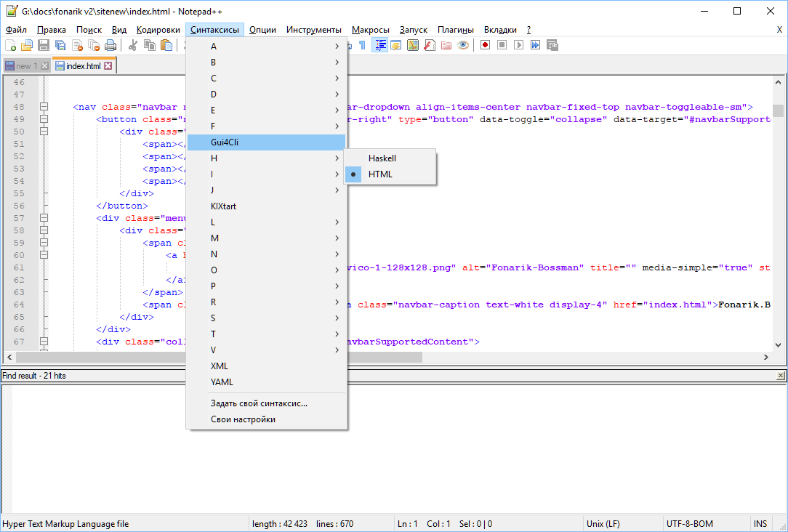Click the Print toolbar icon

pyautogui.click(x=110, y=45)
